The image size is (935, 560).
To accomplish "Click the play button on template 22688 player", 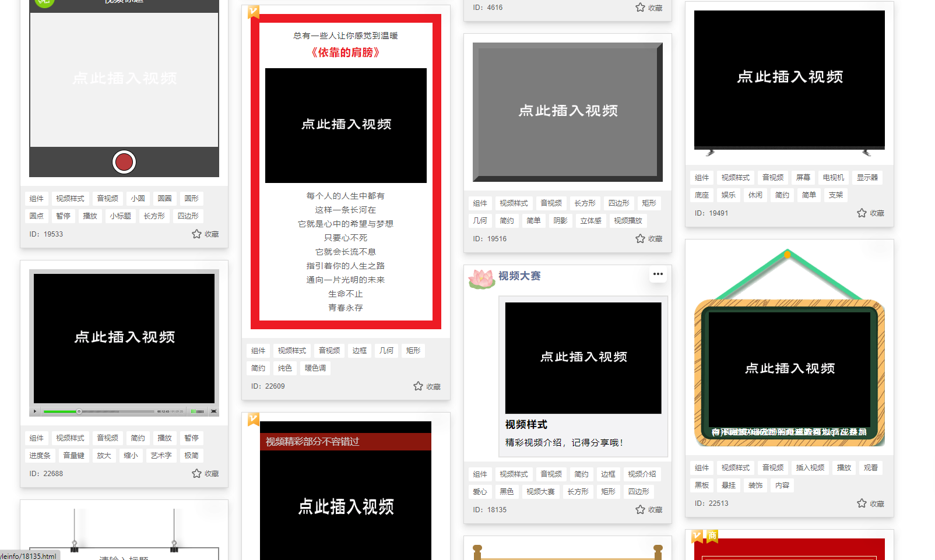I will [35, 411].
